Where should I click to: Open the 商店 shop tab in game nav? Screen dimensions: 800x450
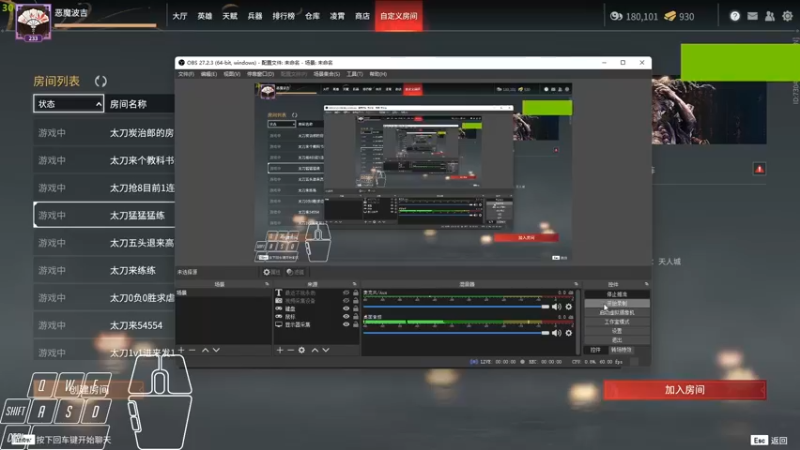click(362, 16)
